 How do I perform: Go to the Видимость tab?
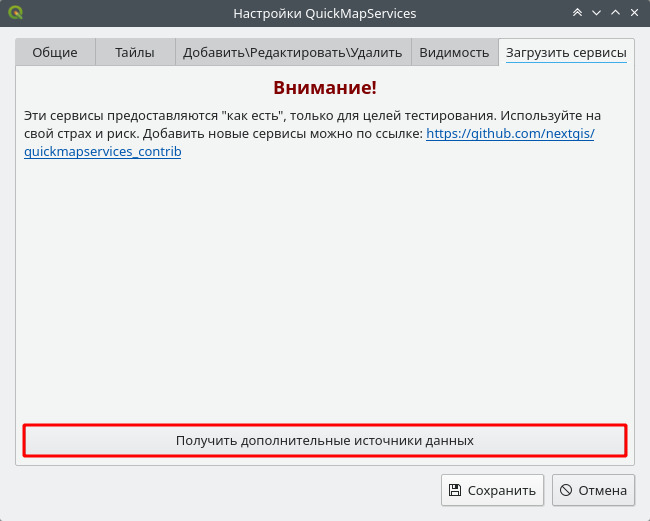454,53
